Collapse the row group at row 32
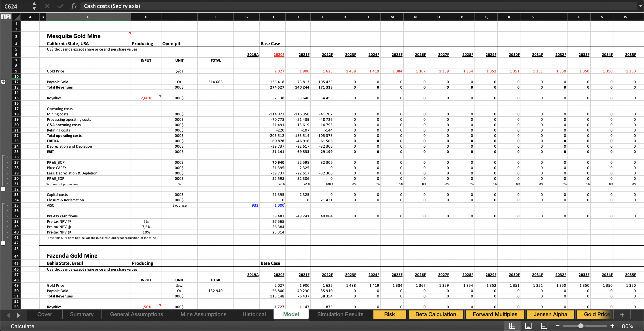 [4, 189]
